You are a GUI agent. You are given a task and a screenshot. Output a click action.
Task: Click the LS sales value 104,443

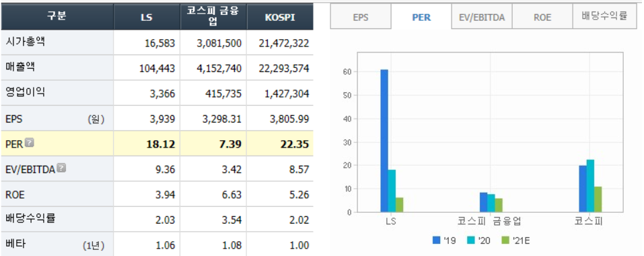point(157,69)
